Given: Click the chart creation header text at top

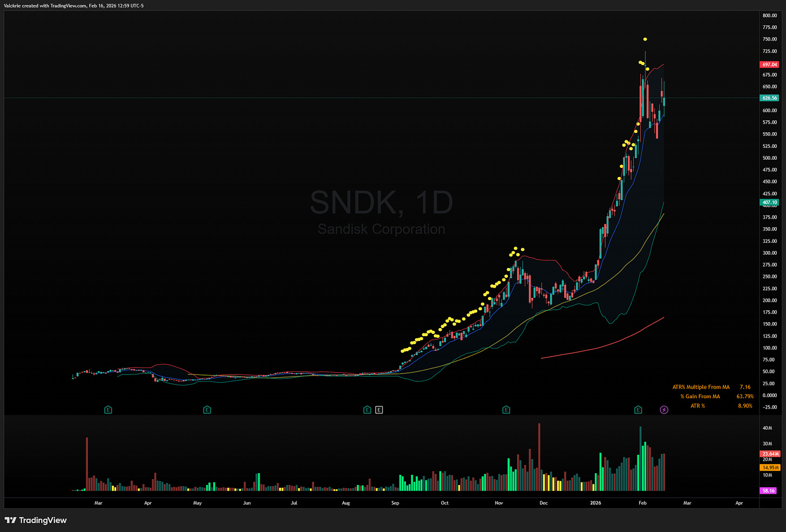Looking at the screenshot, I should [74, 5].
